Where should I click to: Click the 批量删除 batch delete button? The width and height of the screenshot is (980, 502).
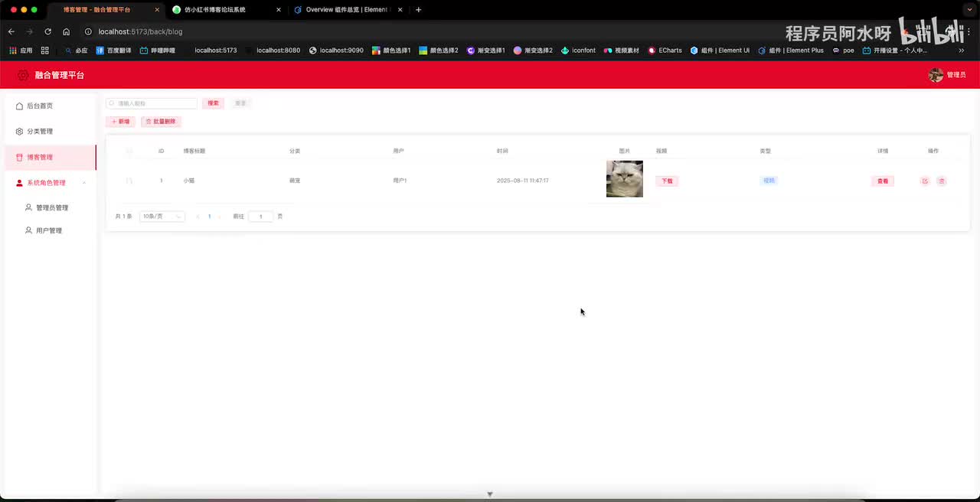[x=161, y=122]
